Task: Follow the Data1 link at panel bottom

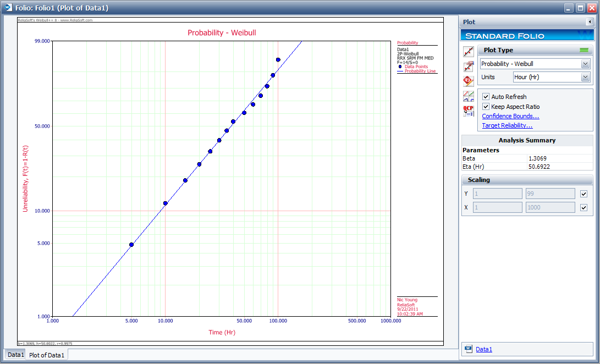Action: [483, 349]
